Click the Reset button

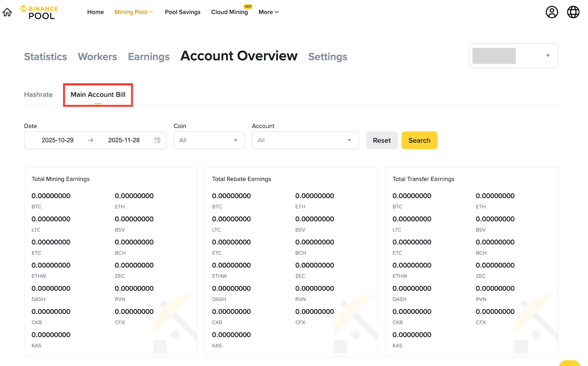pyautogui.click(x=382, y=140)
